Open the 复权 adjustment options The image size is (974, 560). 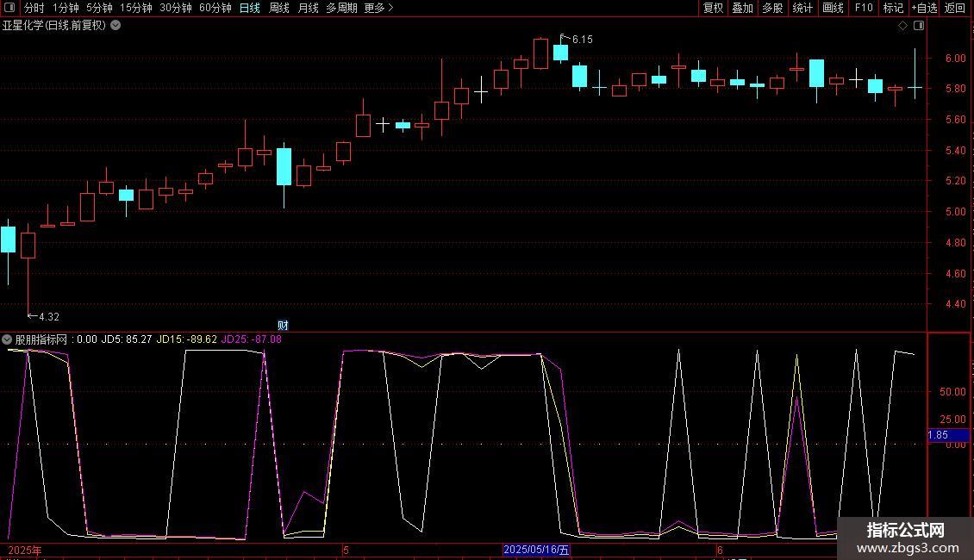(x=713, y=8)
